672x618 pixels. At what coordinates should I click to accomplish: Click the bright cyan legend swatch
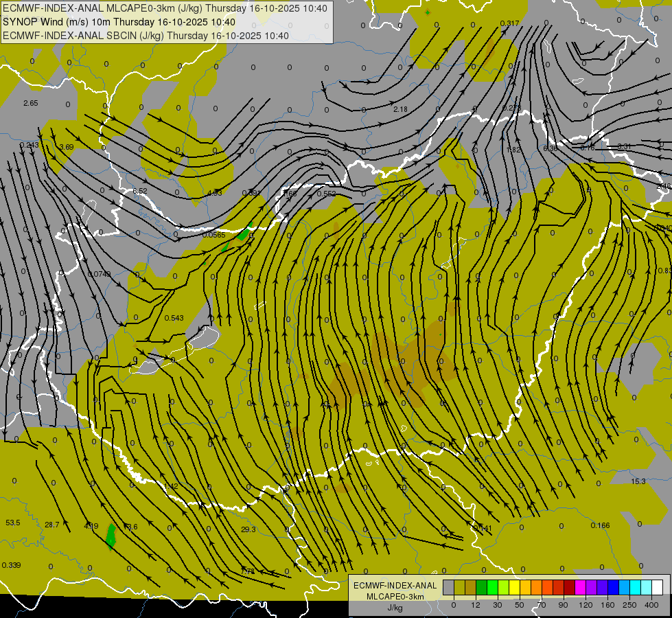click(x=636, y=587)
